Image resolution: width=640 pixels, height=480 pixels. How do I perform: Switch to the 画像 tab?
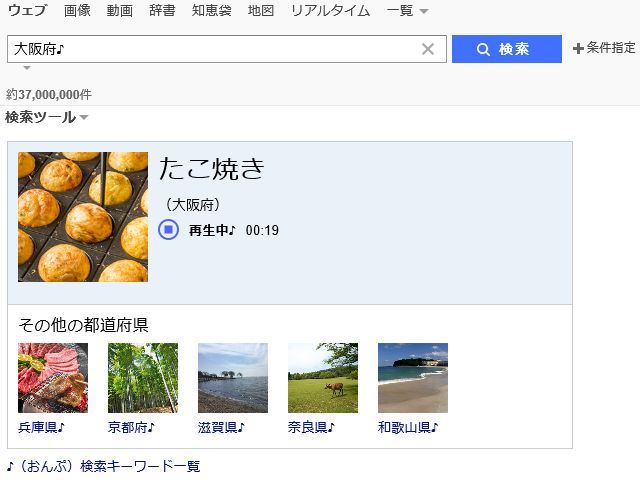click(x=77, y=11)
